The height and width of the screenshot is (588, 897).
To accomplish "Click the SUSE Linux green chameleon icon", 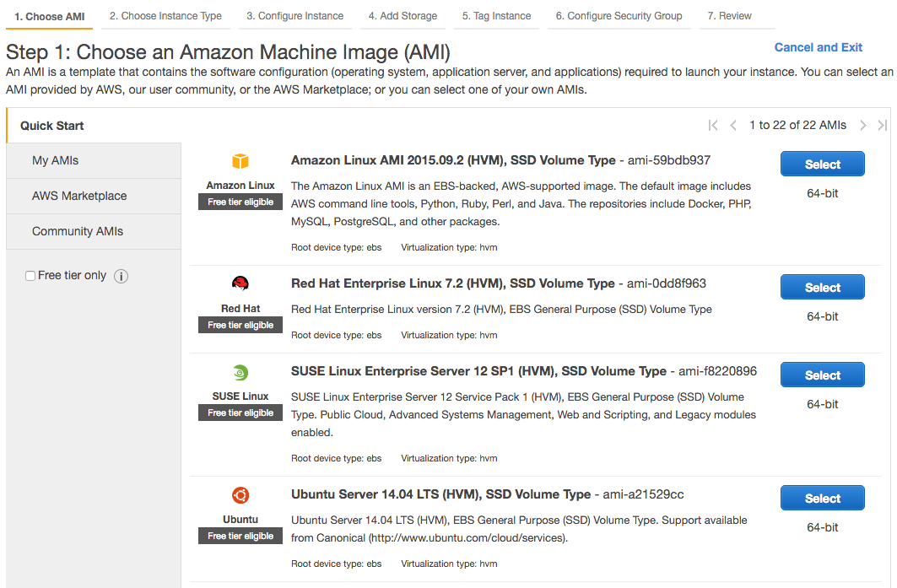I will (240, 373).
